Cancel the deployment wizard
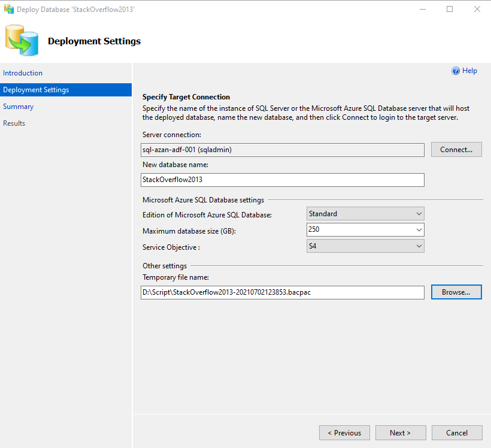 [x=457, y=433]
